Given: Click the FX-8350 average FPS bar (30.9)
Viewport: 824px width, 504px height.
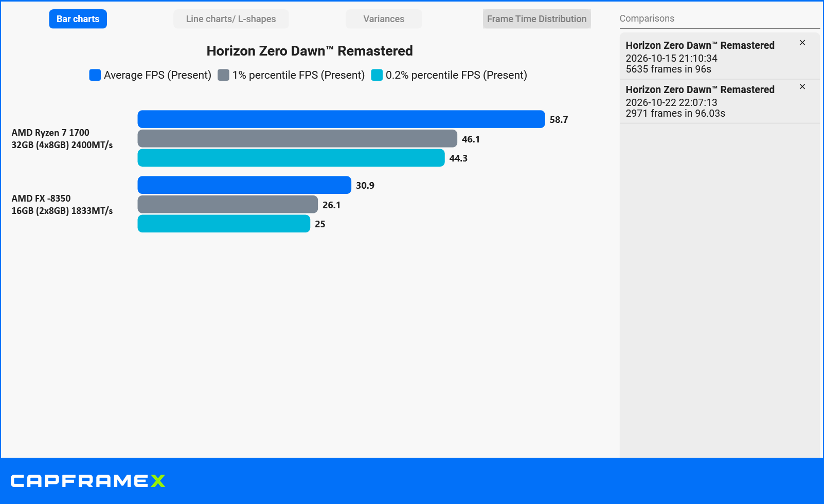Looking at the screenshot, I should pyautogui.click(x=244, y=185).
